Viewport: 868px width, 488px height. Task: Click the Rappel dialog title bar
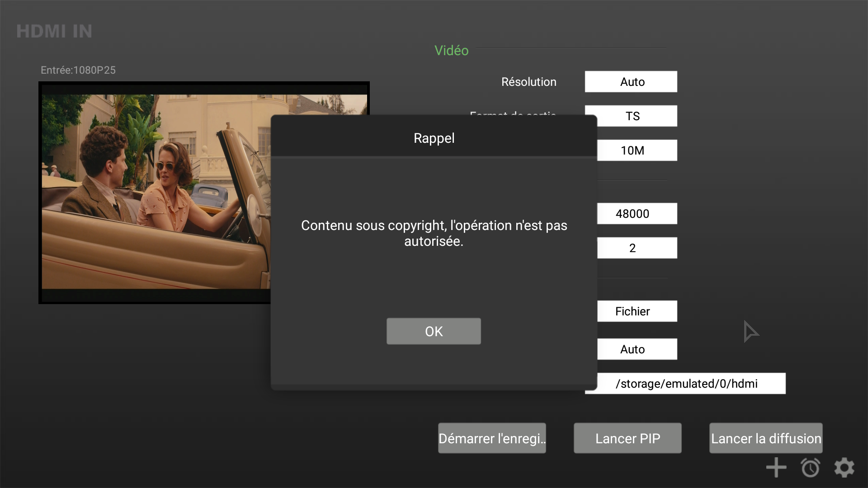434,138
